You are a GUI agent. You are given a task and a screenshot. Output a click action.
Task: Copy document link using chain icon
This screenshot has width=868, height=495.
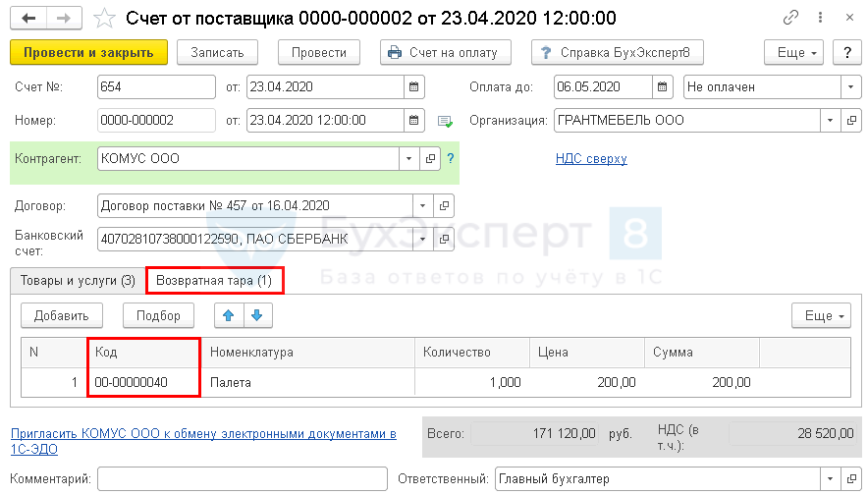[790, 18]
